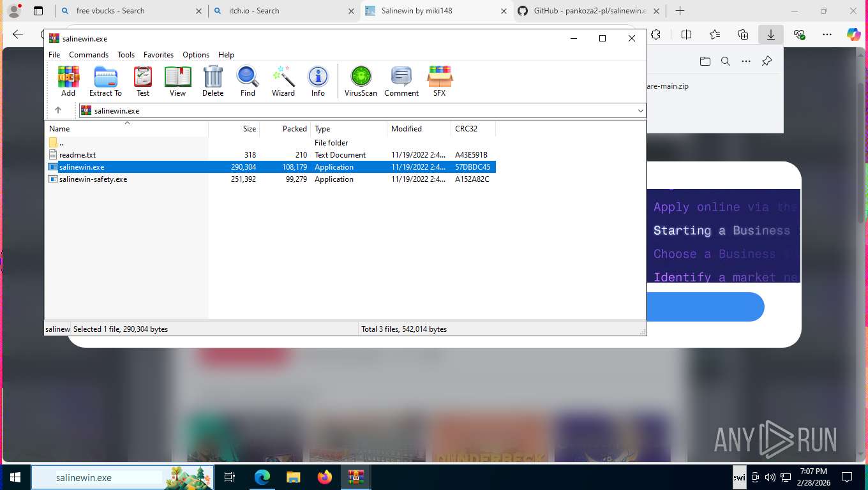Open the File menu
The image size is (868, 490).
pyautogui.click(x=54, y=55)
